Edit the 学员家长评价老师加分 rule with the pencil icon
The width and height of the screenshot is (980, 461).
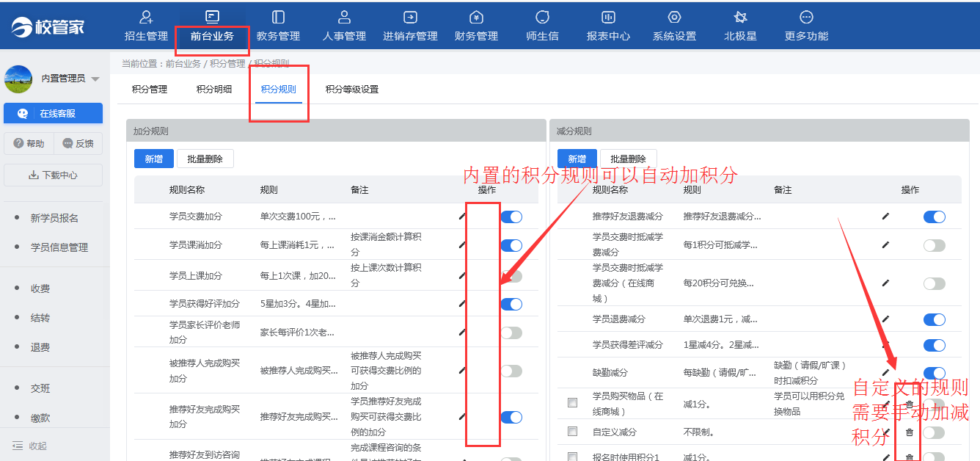[x=462, y=332]
